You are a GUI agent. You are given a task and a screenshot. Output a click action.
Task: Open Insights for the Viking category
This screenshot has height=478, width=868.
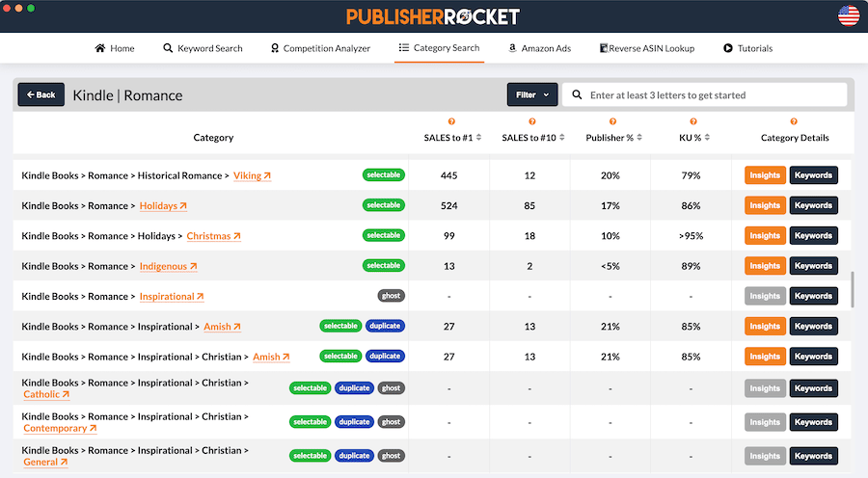pos(765,175)
